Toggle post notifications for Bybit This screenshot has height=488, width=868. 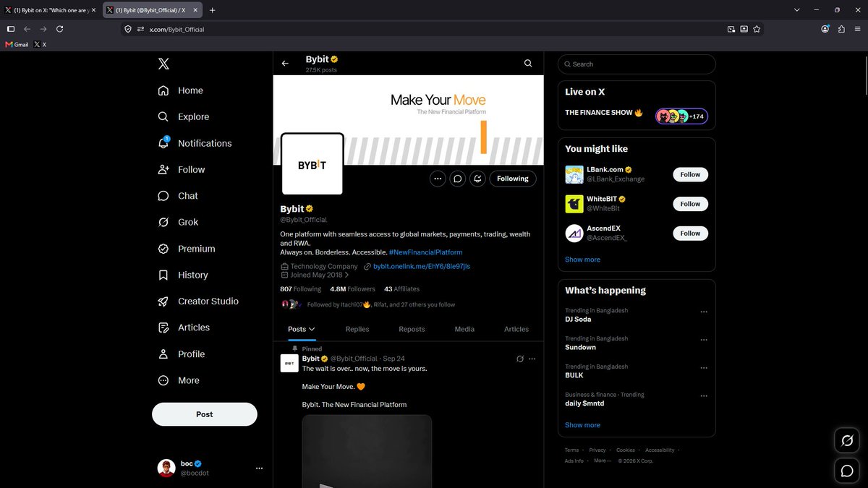click(477, 179)
